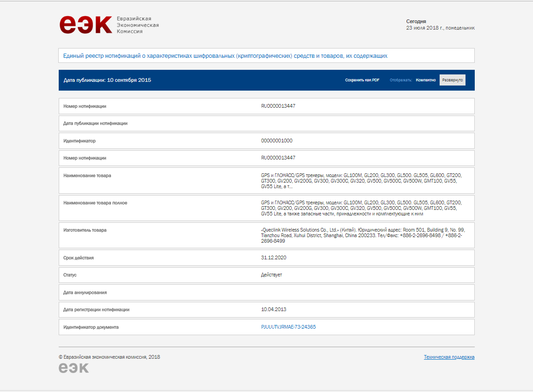Viewport: 533px width, 392px height.
Task: Click the registration date 10.04.2013
Action: [x=274, y=309]
